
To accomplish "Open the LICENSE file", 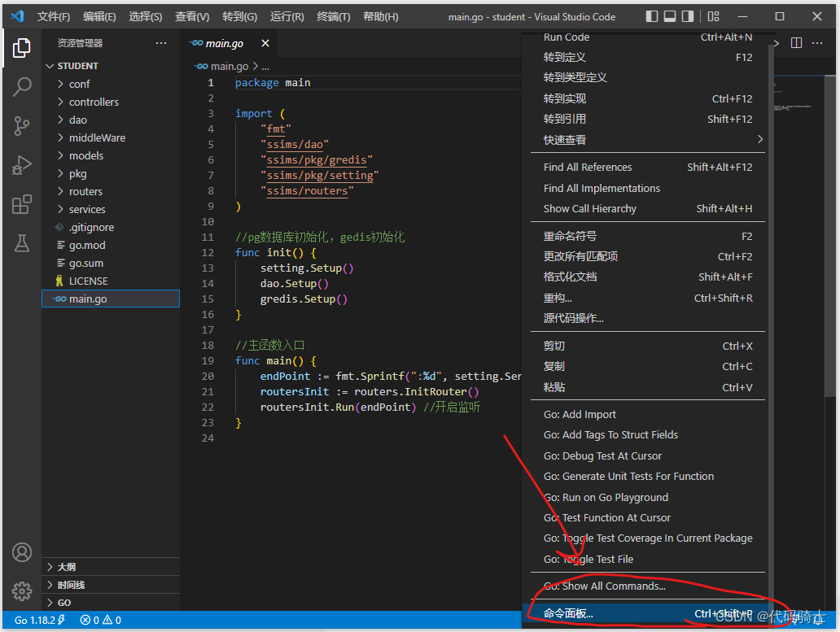I will coord(111,281).
